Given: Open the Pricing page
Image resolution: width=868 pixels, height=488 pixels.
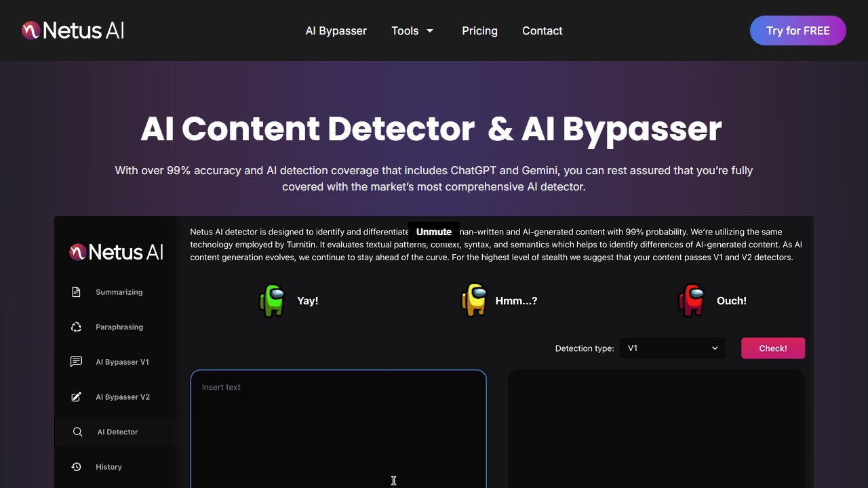Looking at the screenshot, I should tap(479, 30).
